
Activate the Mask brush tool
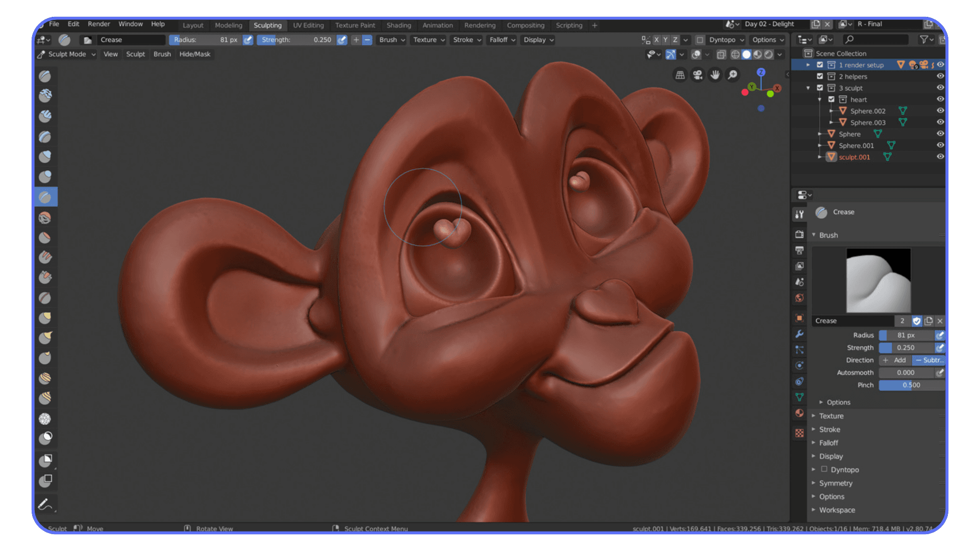45,437
